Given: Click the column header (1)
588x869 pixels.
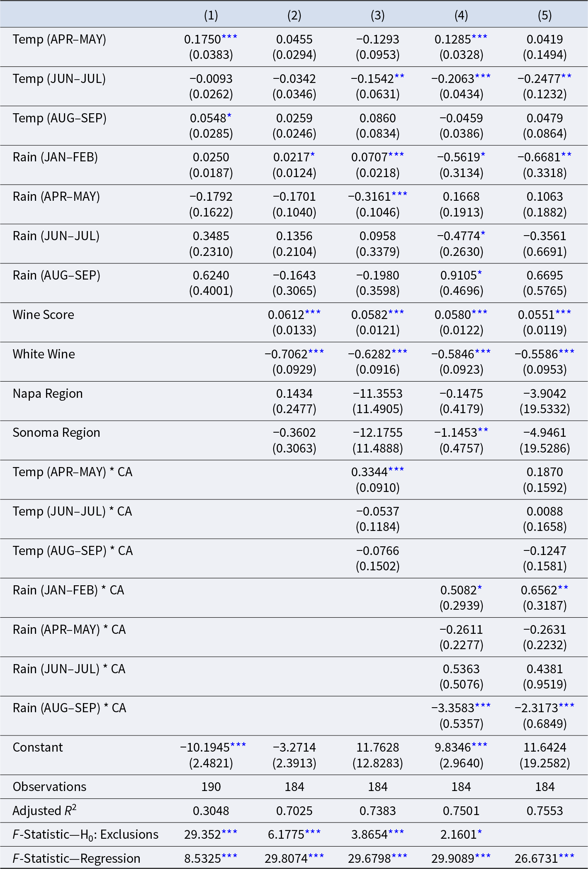Looking at the screenshot, I should point(211,15).
